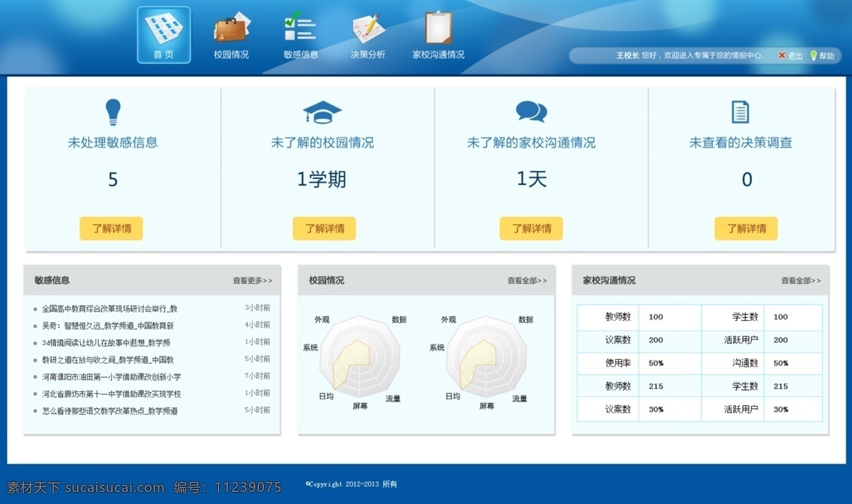Click the lightbulb icon above 未处理敏感信息

(x=113, y=112)
